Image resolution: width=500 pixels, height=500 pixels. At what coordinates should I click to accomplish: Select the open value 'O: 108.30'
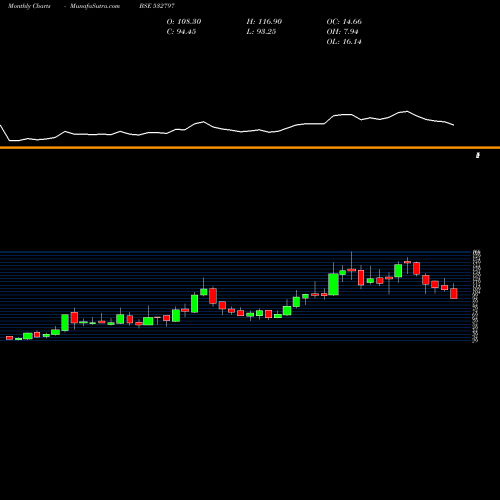pos(184,22)
